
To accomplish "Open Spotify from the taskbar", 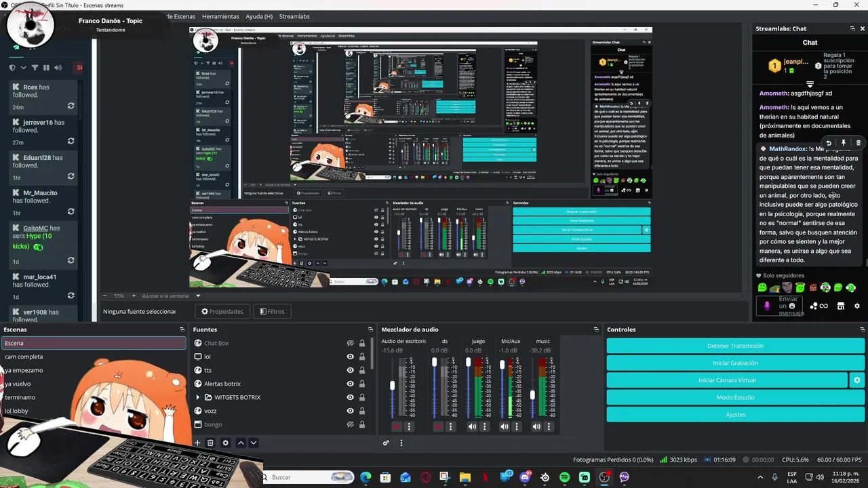I will coord(565,477).
